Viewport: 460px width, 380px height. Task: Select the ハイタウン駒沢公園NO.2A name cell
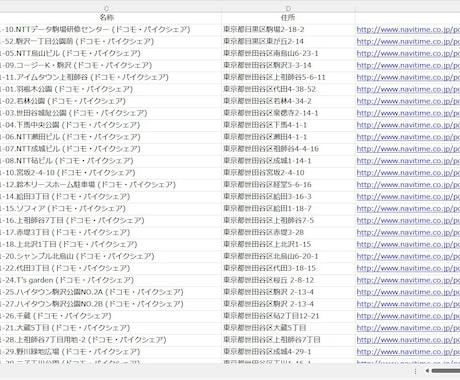click(x=111, y=292)
